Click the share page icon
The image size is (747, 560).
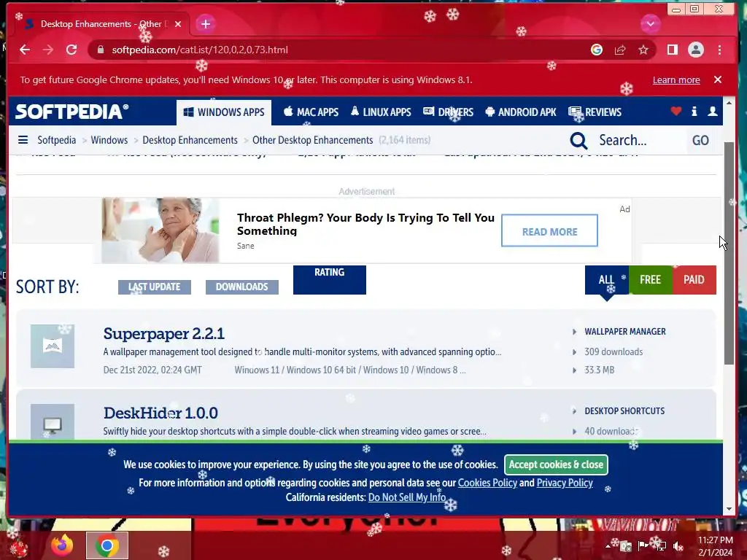pos(620,50)
